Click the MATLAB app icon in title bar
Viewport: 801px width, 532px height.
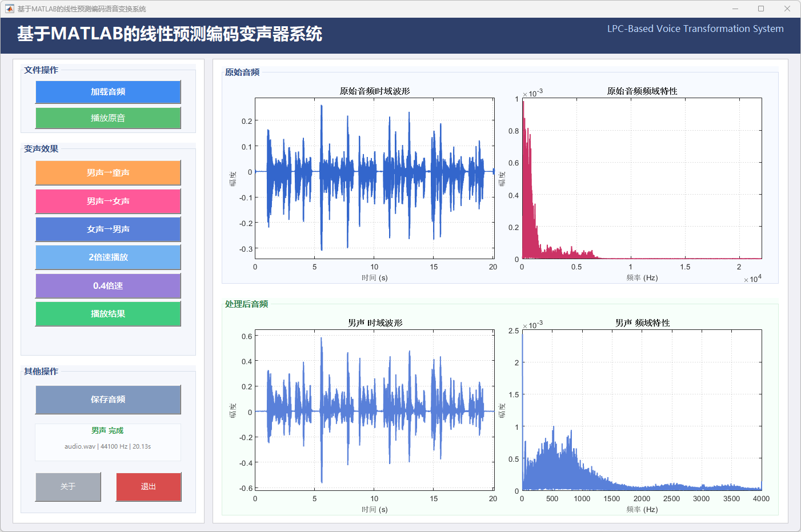point(9,9)
